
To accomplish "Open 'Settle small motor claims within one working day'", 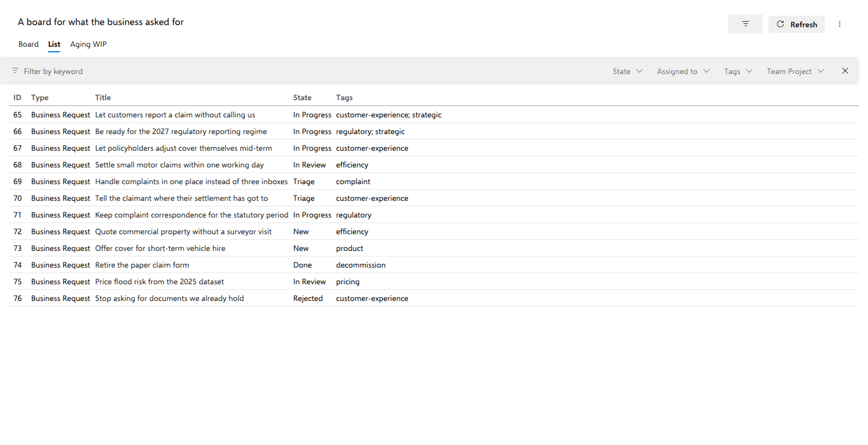I will point(179,165).
